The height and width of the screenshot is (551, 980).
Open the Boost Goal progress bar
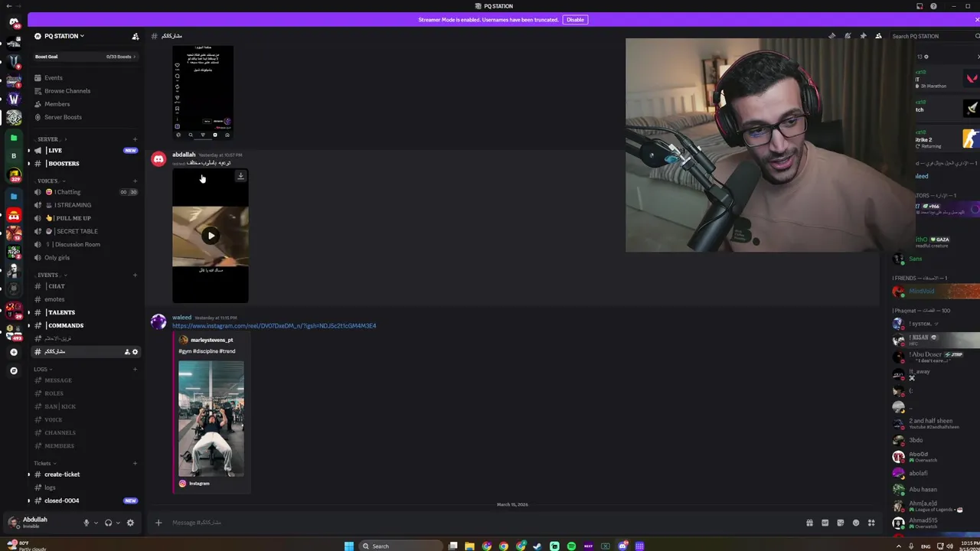point(85,57)
